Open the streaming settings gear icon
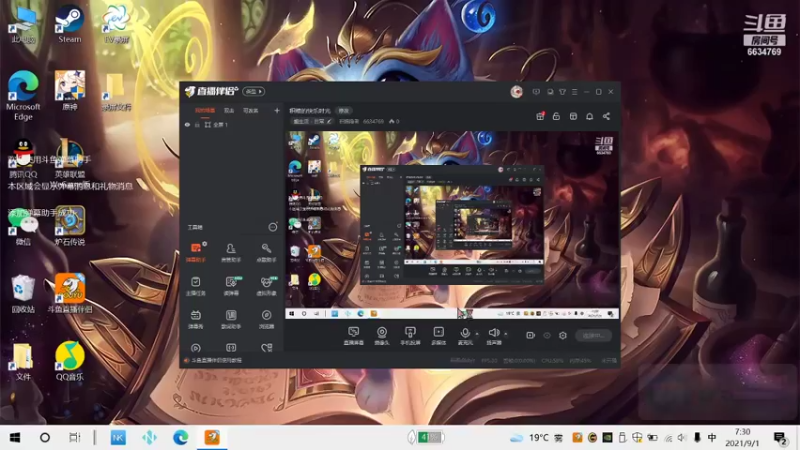 point(563,335)
